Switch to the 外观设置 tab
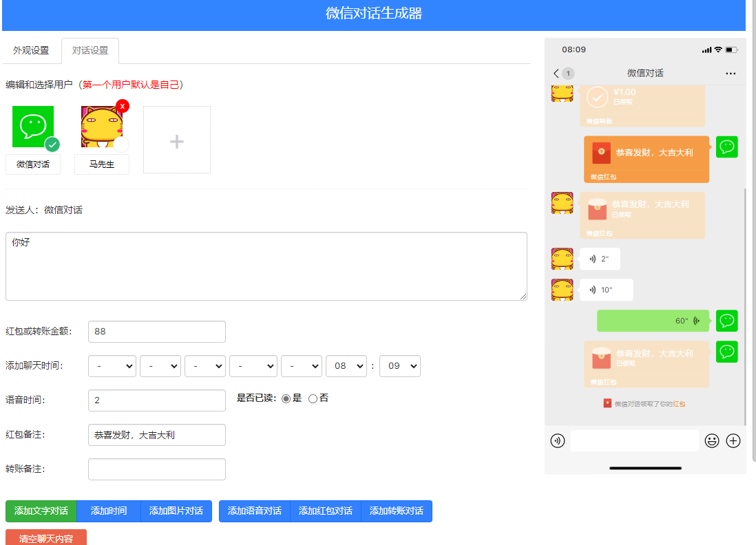Image resolution: width=756 pixels, height=545 pixels. click(x=31, y=51)
